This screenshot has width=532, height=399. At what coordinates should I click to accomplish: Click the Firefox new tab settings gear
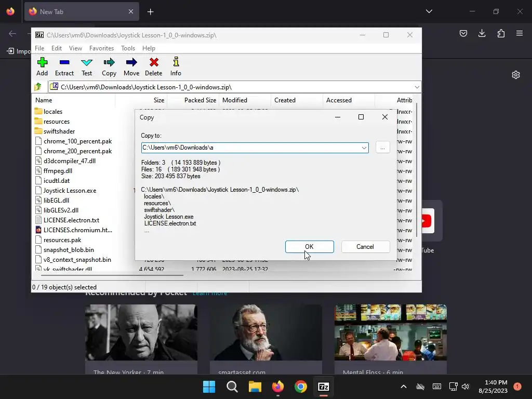coord(516,75)
